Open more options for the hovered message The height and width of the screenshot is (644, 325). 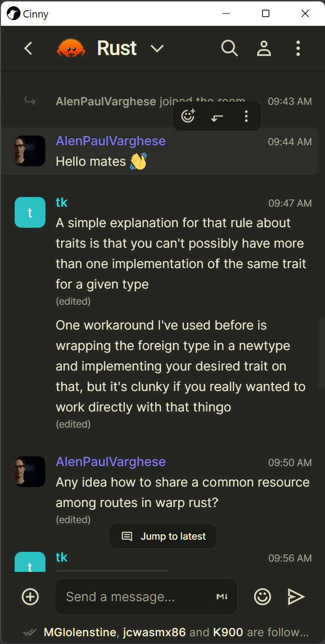[x=246, y=116]
